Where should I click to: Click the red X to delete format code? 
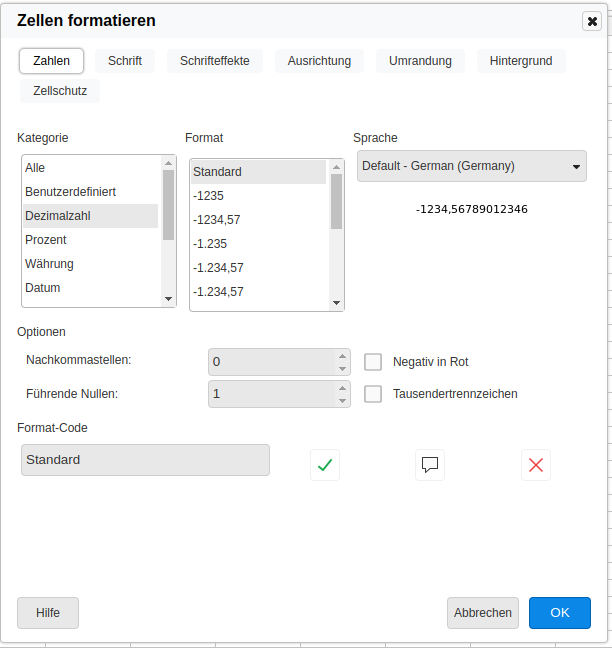pos(536,465)
